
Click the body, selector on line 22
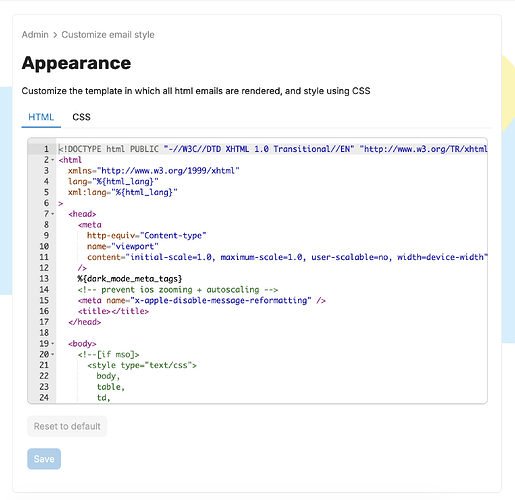pyautogui.click(x=108, y=376)
